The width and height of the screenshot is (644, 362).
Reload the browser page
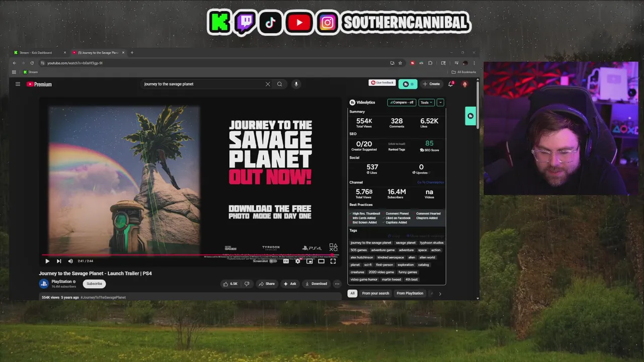32,63
